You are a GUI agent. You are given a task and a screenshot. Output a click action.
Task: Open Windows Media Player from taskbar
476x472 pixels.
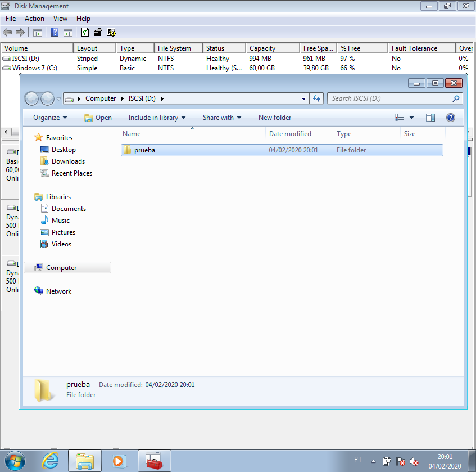(x=119, y=461)
